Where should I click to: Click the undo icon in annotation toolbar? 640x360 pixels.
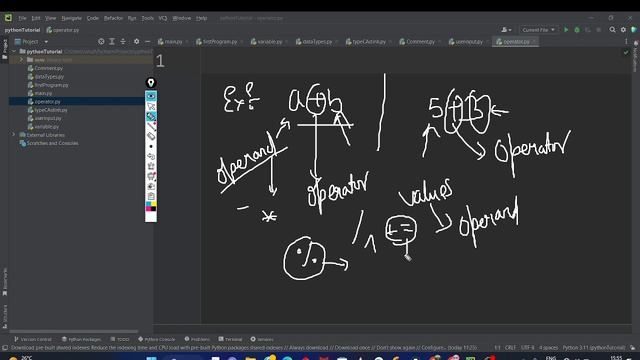tap(151, 156)
